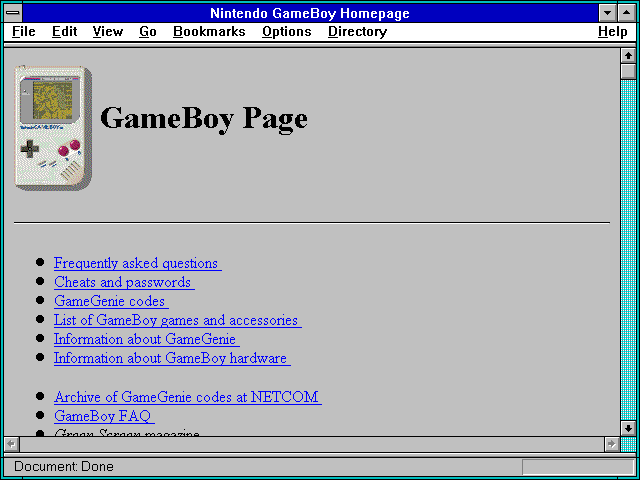Open the Options menu

287,32
